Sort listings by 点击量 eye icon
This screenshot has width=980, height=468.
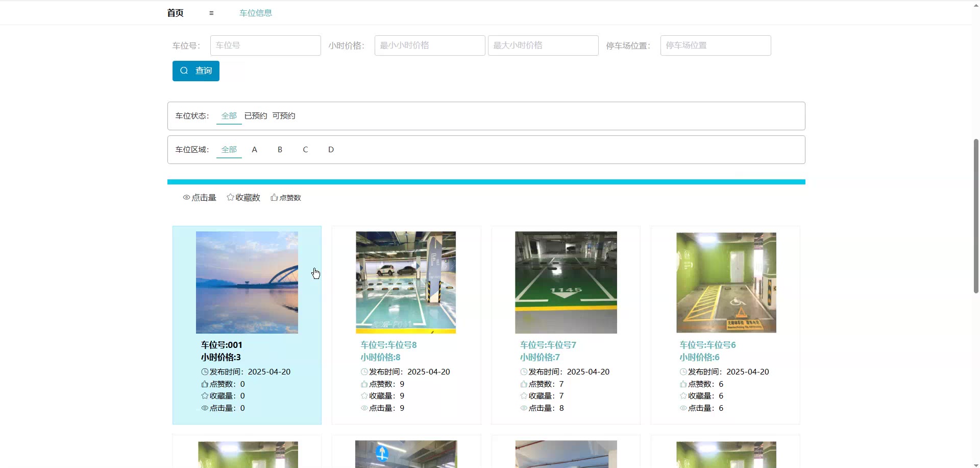point(186,198)
